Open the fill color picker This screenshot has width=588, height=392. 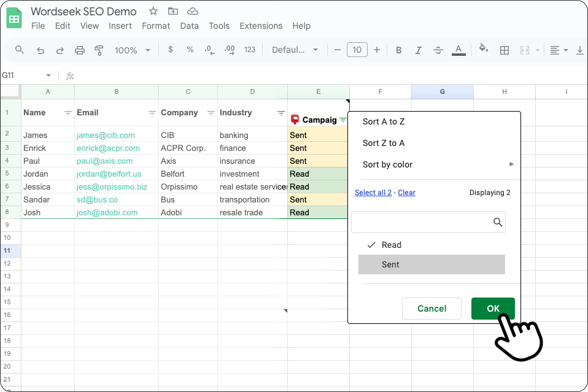click(x=484, y=49)
